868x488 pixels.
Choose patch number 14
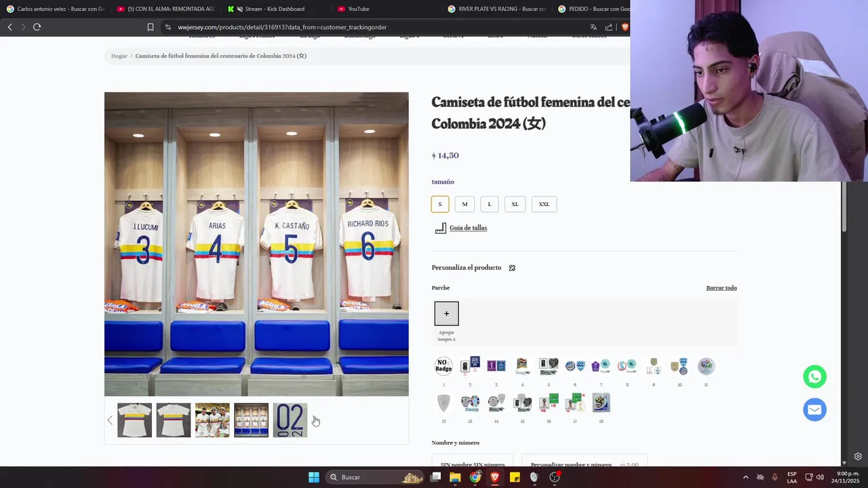[x=496, y=403]
